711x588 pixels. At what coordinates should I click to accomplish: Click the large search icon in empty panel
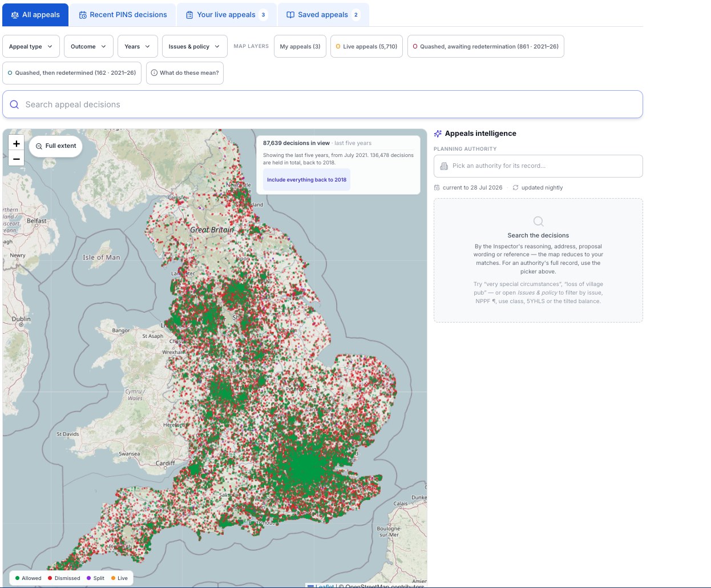pos(538,221)
